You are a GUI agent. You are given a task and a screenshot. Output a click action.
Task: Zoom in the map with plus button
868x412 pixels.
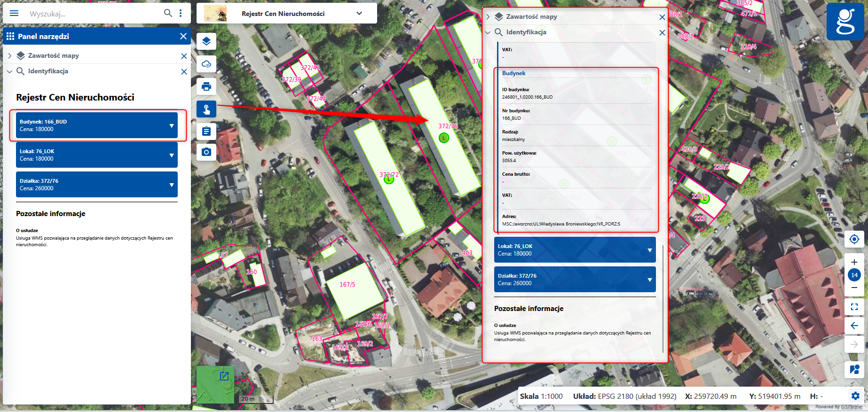[x=854, y=262]
